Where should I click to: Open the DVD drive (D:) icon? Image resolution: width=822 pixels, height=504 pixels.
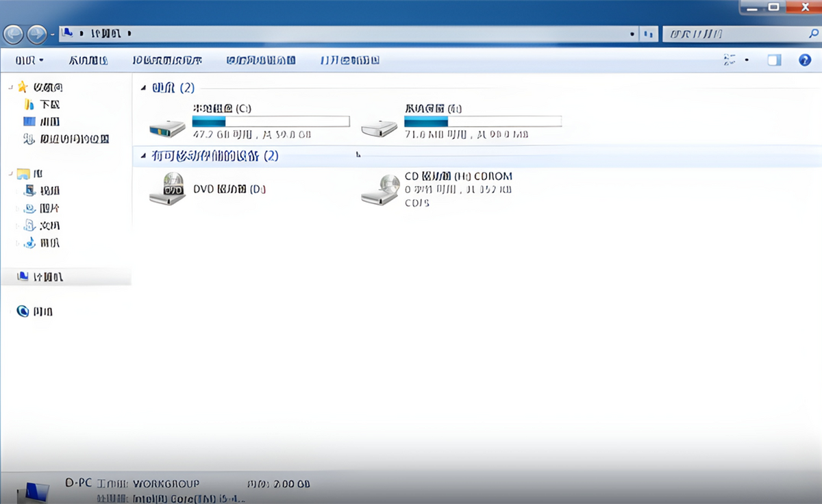[168, 189]
